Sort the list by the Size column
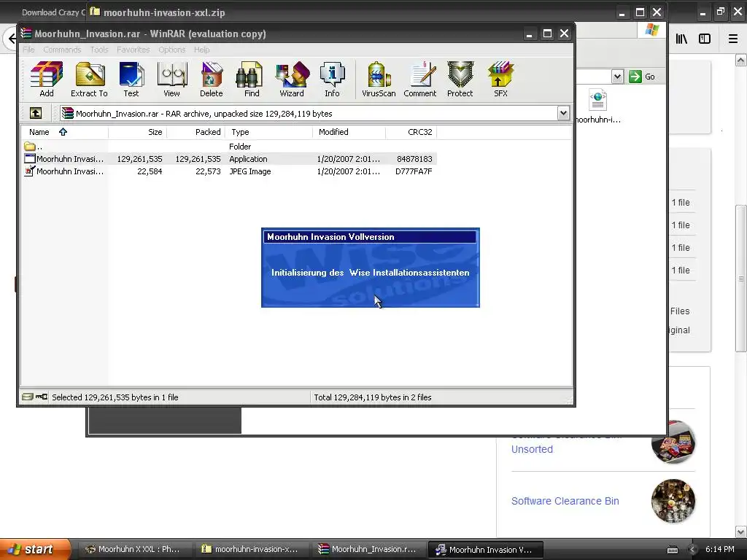The height and width of the screenshot is (560, 747). pos(138,132)
